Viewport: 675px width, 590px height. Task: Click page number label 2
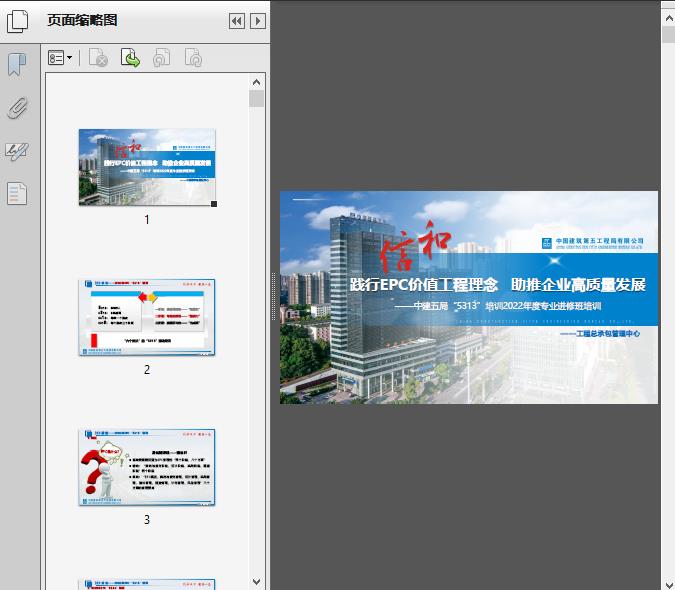147,370
